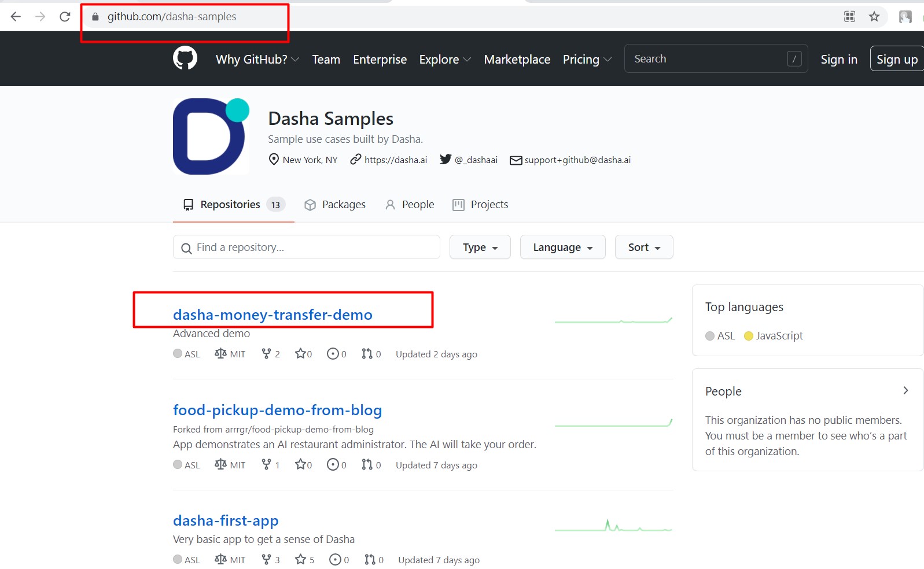This screenshot has width=924, height=569.
Task: Open issues count of dasha-money-transfer-demo
Action: click(x=337, y=354)
